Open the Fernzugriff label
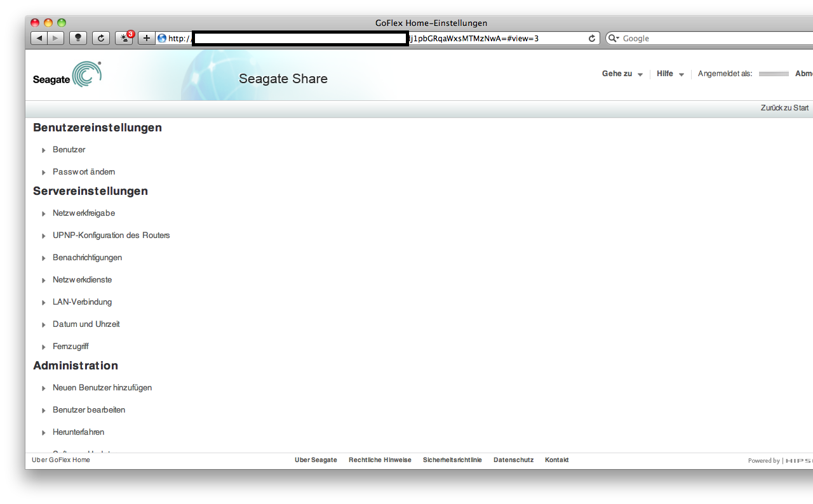This screenshot has height=504, width=813. pyautogui.click(x=71, y=347)
